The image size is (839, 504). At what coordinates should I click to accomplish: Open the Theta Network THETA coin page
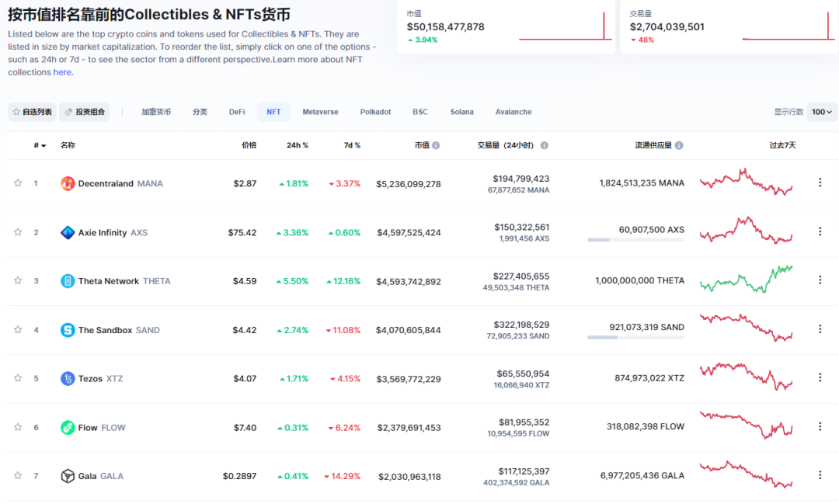pos(124,281)
